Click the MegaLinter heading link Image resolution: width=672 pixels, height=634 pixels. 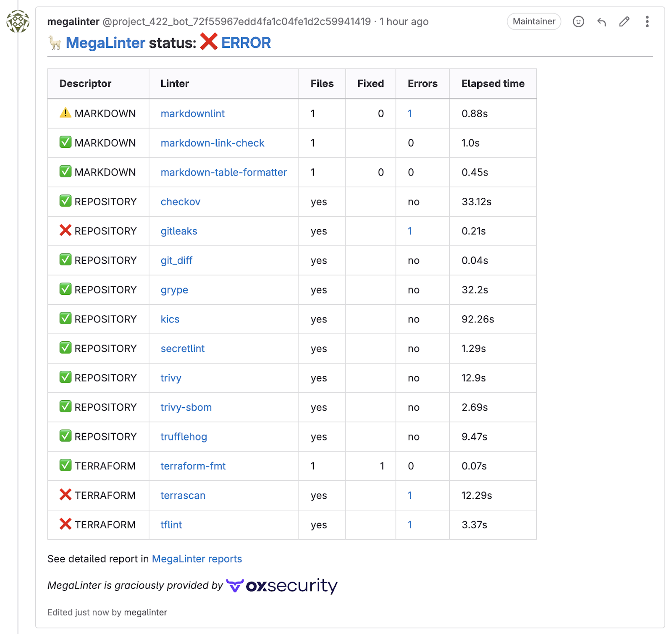pos(105,43)
